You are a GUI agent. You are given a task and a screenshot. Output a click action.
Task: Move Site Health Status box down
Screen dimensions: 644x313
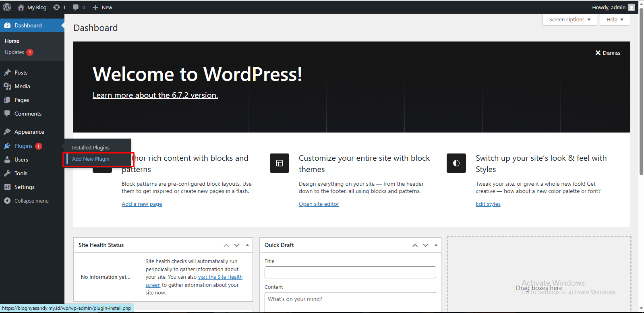click(x=237, y=245)
